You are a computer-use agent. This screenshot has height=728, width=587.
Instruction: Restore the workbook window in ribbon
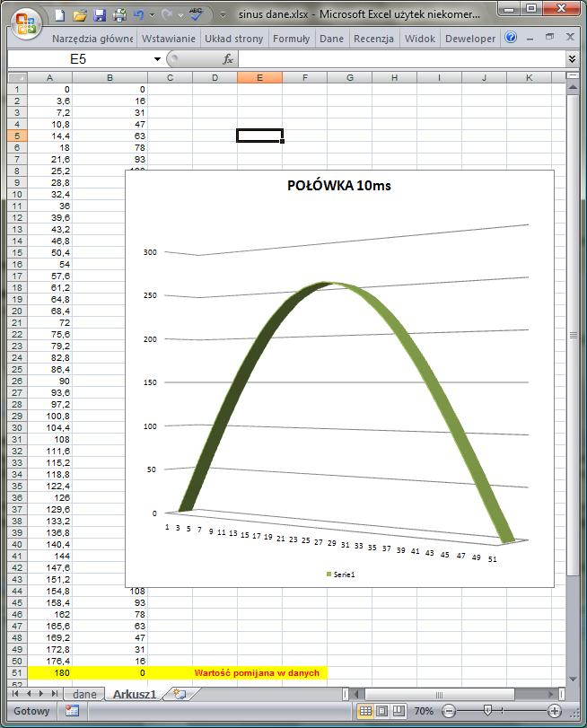click(x=550, y=37)
